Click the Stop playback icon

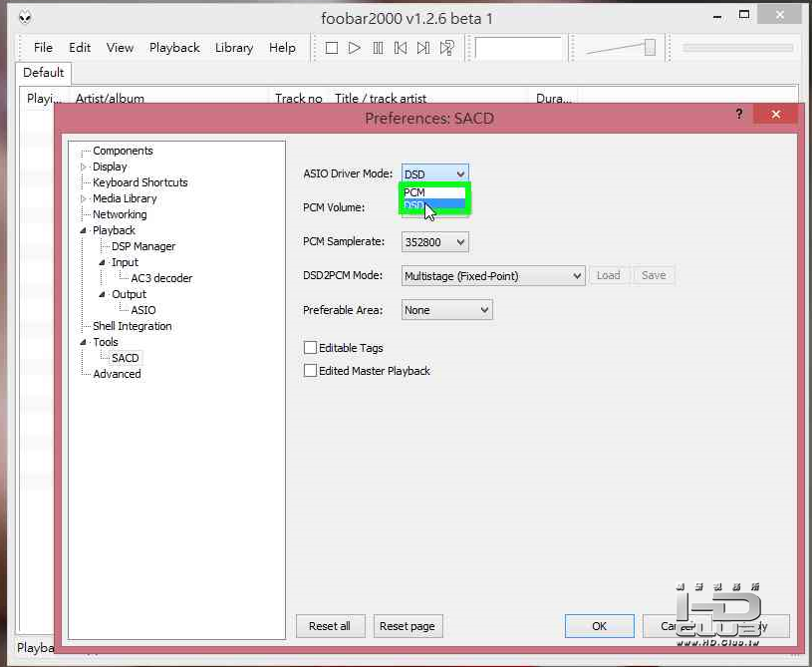(x=332, y=48)
